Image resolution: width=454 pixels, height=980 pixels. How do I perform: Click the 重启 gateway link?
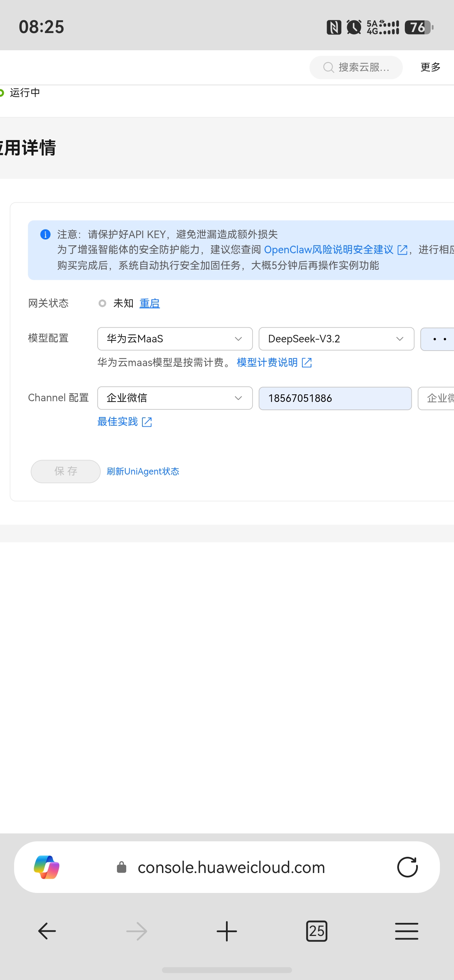tap(149, 303)
